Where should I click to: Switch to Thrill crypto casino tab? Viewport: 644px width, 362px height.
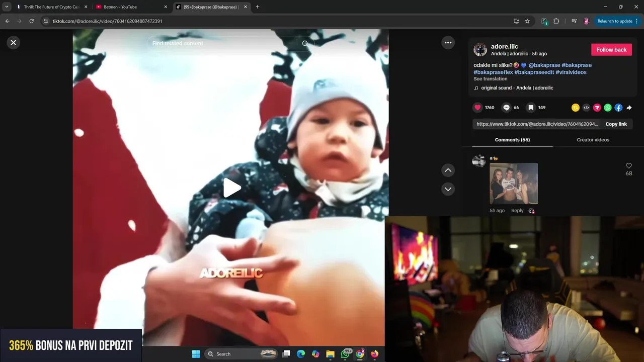point(52,7)
